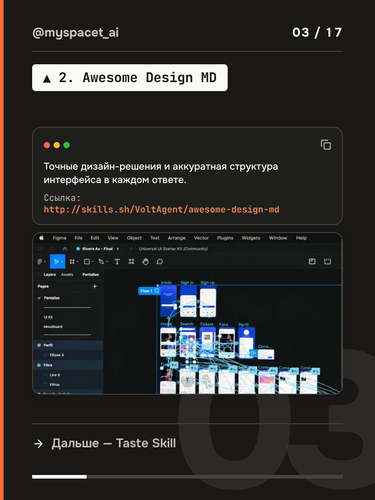Open the View menu
This screenshot has width=375, height=500.
click(113, 238)
